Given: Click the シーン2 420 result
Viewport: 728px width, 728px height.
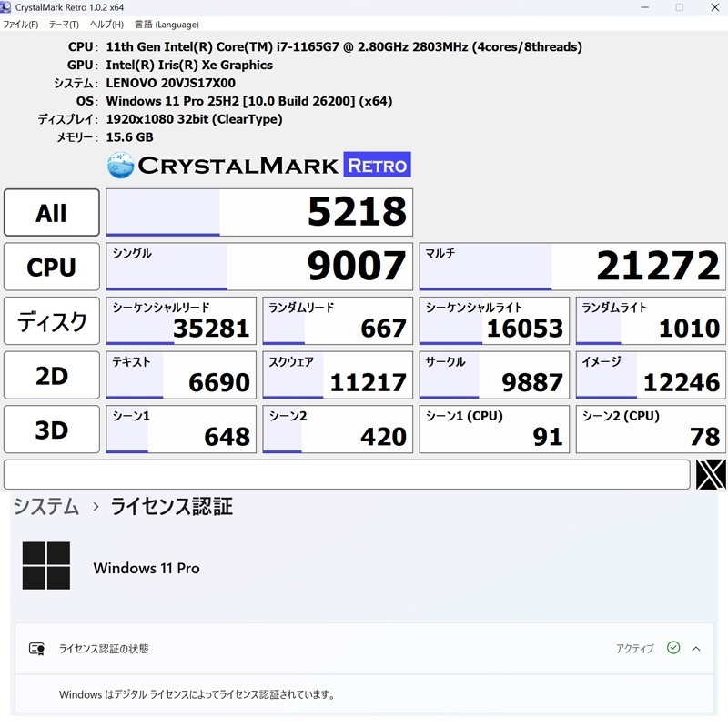Looking at the screenshot, I should tap(338, 430).
